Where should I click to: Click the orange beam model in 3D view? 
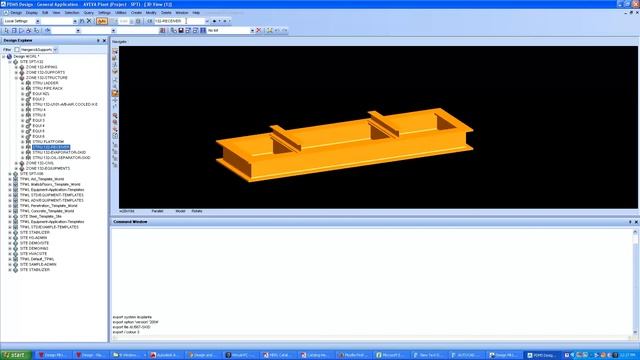[x=344, y=145]
